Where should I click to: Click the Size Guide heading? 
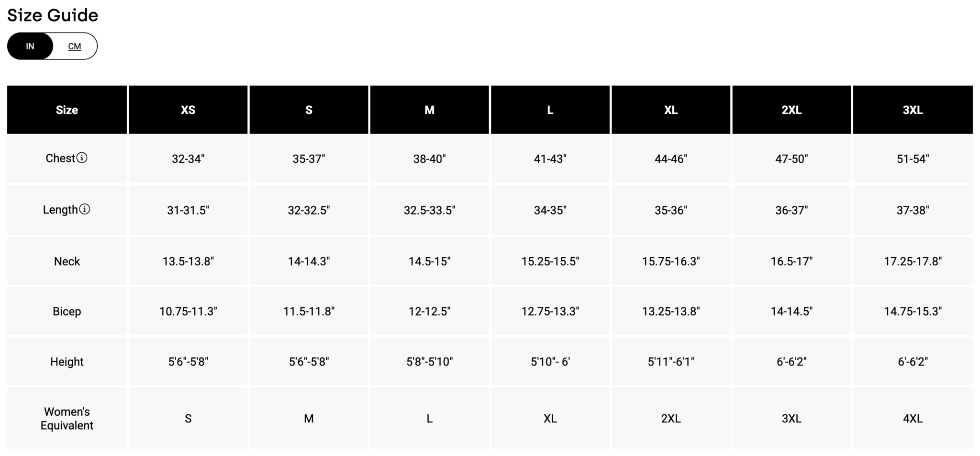pos(53,15)
